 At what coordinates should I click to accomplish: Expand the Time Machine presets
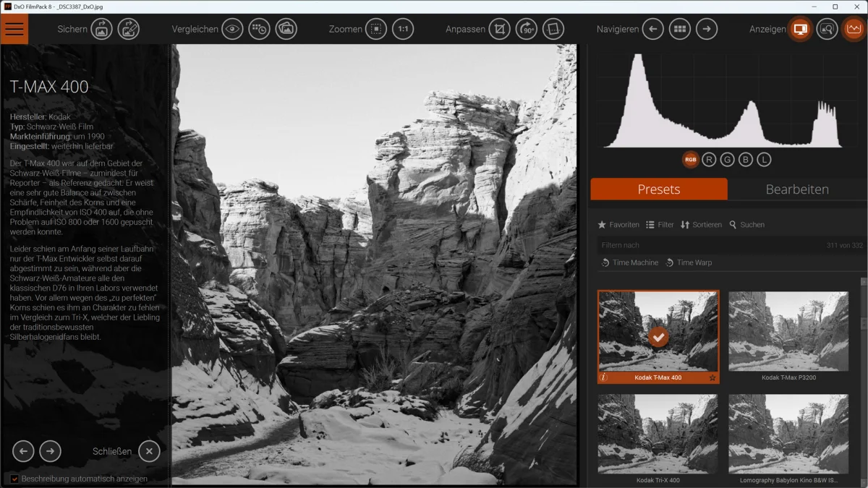[629, 262]
